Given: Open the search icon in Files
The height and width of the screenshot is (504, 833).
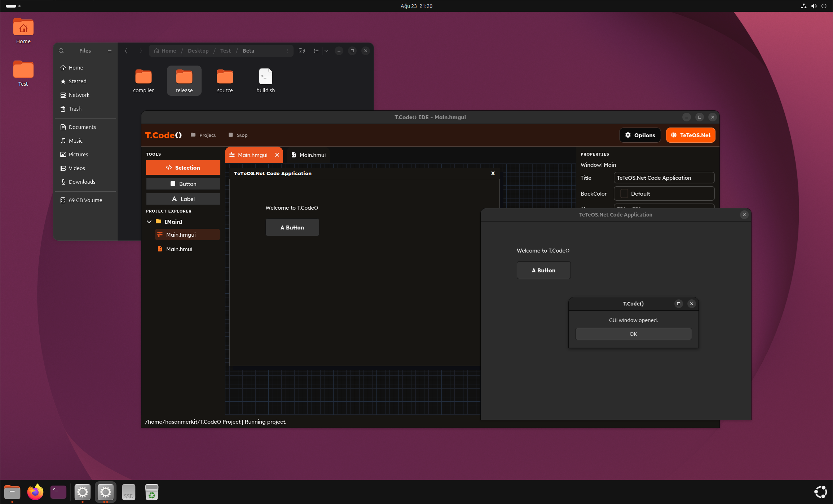Looking at the screenshot, I should pyautogui.click(x=61, y=51).
